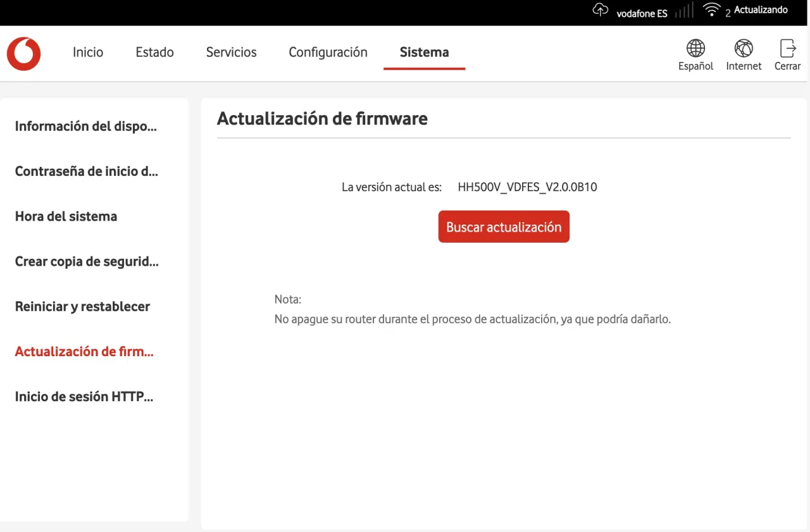Open the Internet connection icon

point(744,49)
